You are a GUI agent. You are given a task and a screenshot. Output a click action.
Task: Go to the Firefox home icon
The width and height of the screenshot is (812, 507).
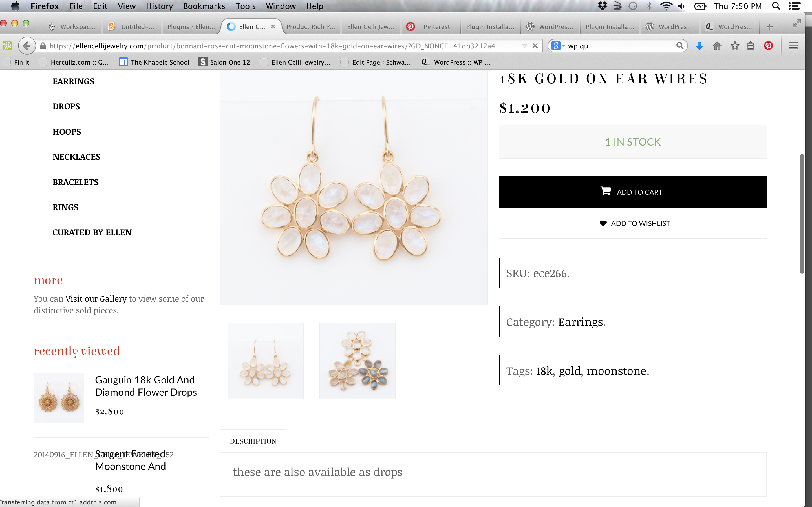pyautogui.click(x=717, y=46)
